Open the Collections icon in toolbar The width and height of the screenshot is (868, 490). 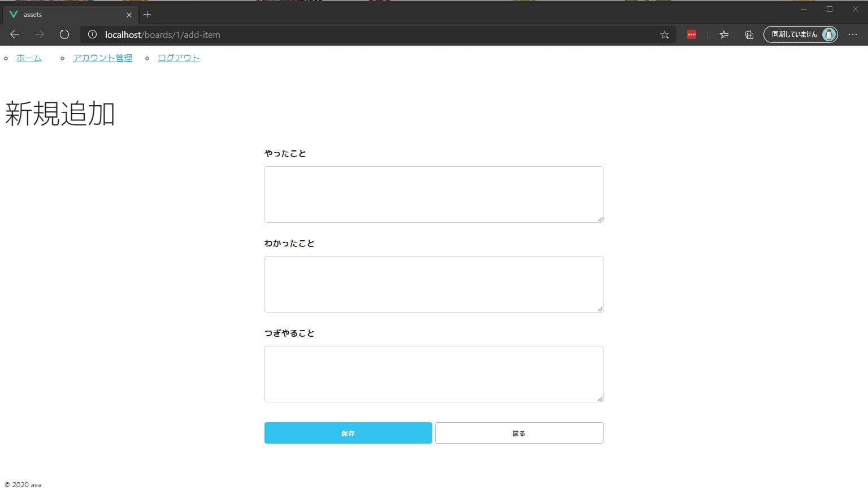tap(748, 34)
